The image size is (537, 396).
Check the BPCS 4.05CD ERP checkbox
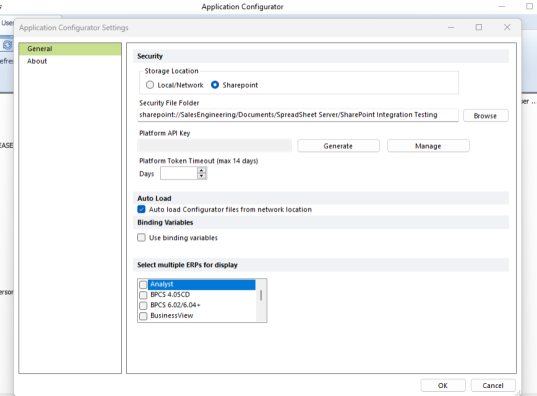pyautogui.click(x=143, y=295)
